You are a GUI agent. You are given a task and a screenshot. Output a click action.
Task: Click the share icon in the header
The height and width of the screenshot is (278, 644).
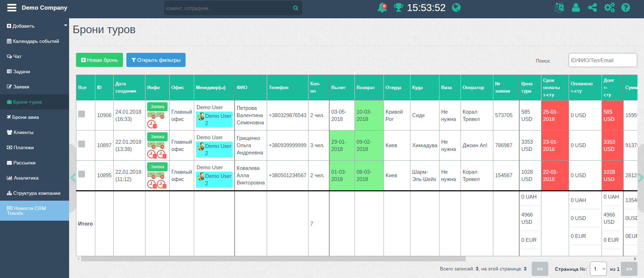(592, 8)
